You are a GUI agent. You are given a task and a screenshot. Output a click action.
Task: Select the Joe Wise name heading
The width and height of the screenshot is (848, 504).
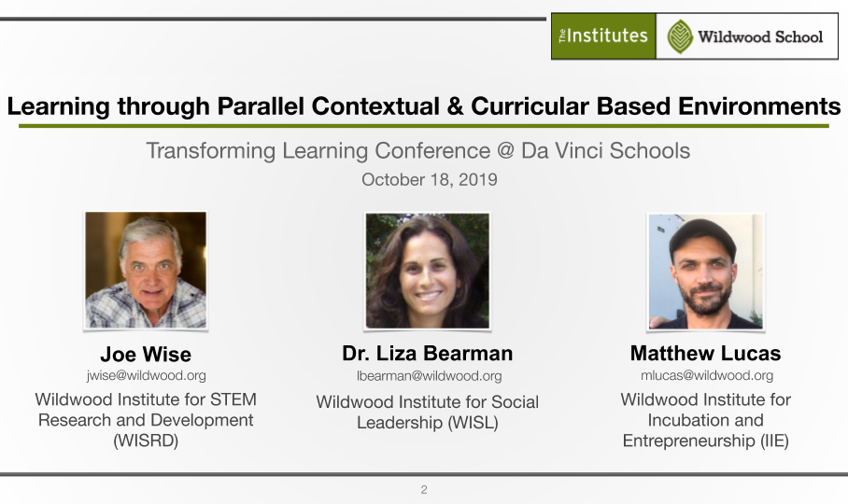tap(146, 355)
